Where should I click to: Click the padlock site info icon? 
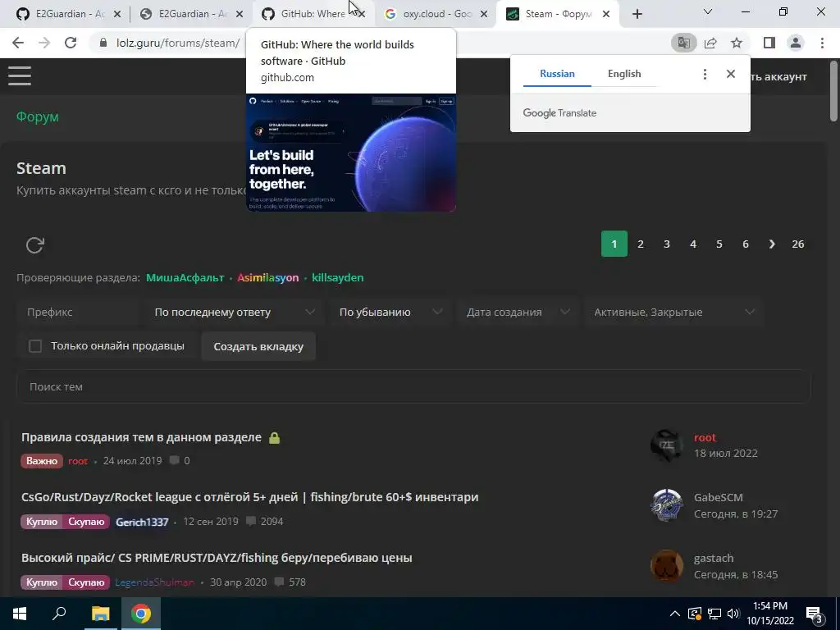click(103, 43)
